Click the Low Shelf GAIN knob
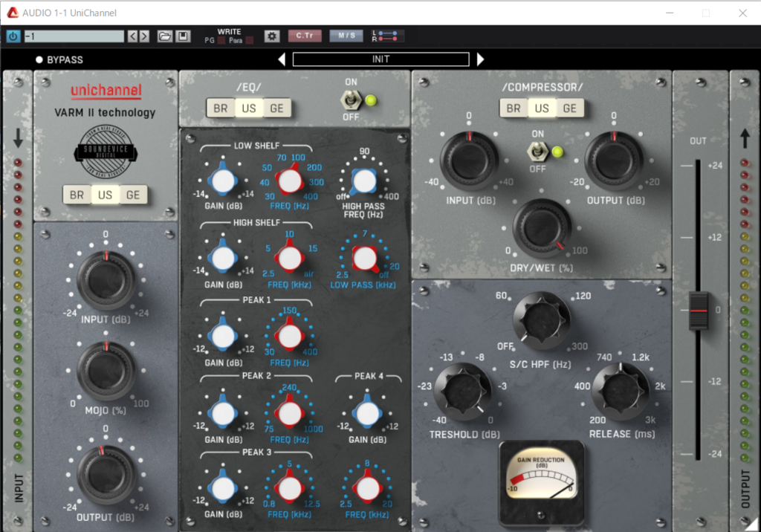The image size is (761, 532). [223, 181]
